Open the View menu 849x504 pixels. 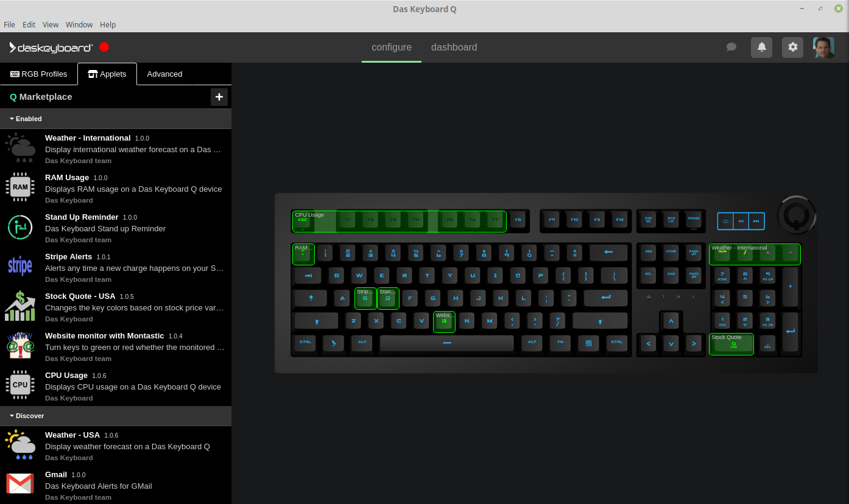coord(51,25)
